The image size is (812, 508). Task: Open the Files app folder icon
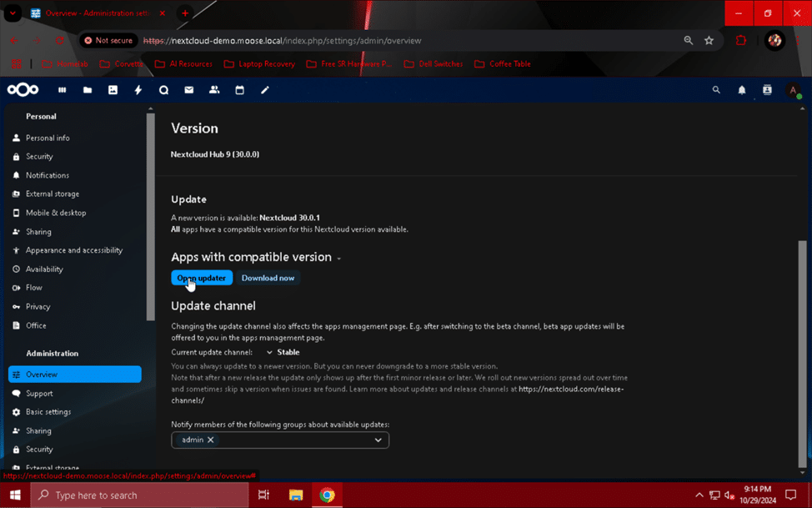[88, 90]
